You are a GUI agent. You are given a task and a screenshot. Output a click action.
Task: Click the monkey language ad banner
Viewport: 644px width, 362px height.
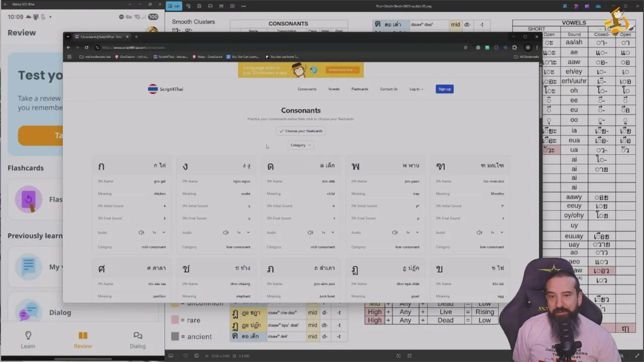(x=301, y=70)
